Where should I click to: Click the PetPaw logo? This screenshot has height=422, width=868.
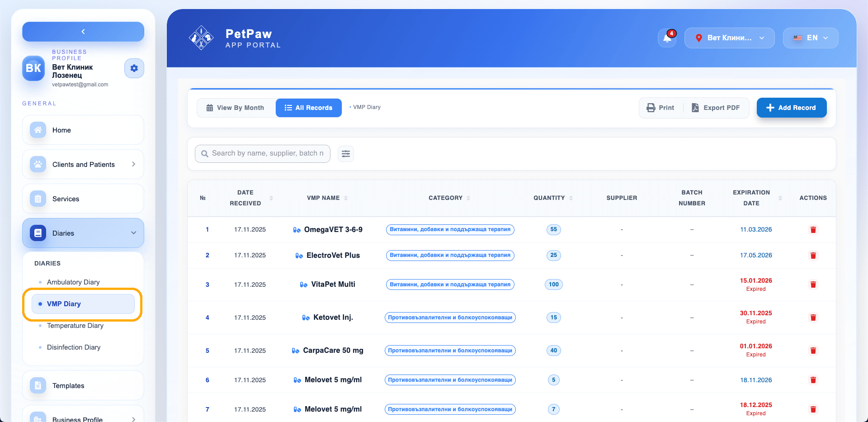(201, 38)
